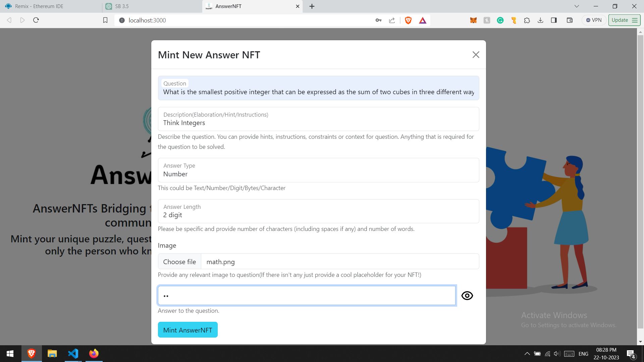Viewport: 644px width, 362px height.
Task: Open the clock and date flyout
Action: click(606, 354)
